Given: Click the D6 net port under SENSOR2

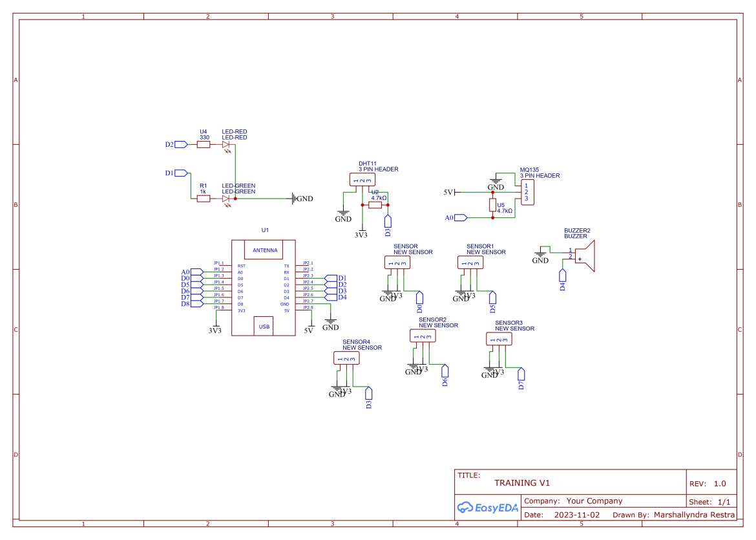Looking at the screenshot, I should coord(445,375).
